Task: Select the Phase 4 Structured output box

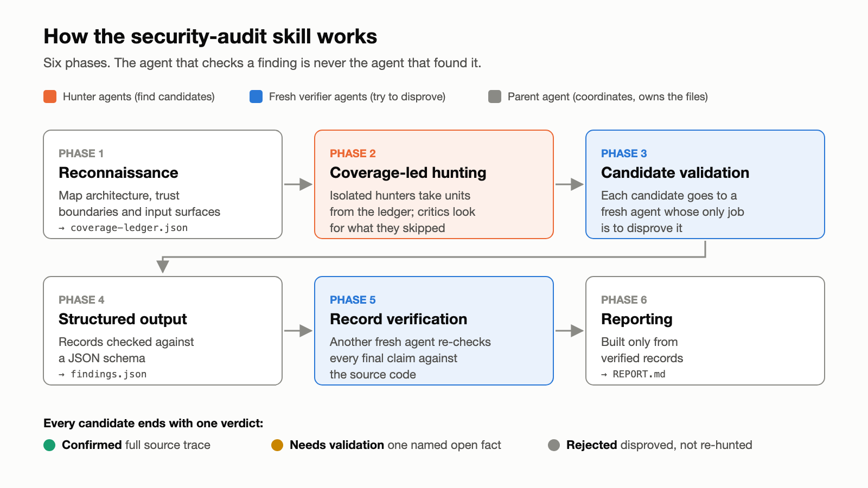Action: tap(163, 331)
